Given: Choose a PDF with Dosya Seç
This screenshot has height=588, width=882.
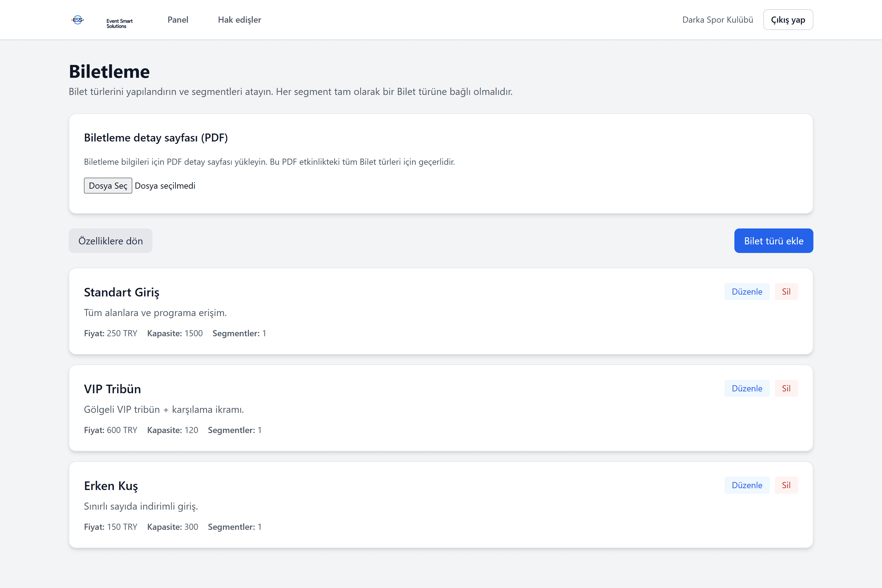Looking at the screenshot, I should (108, 186).
